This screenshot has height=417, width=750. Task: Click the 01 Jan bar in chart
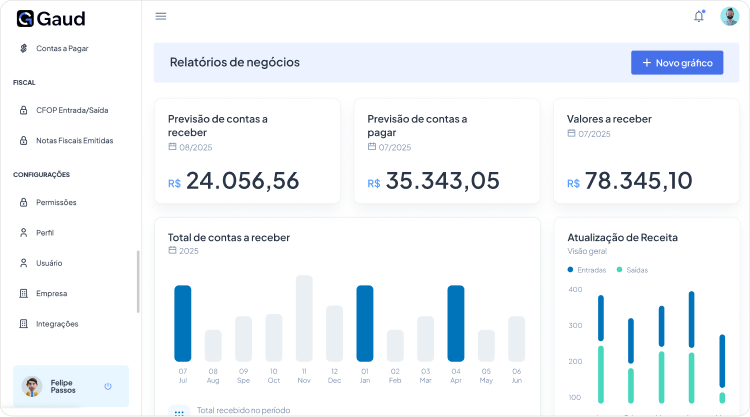pos(365,323)
